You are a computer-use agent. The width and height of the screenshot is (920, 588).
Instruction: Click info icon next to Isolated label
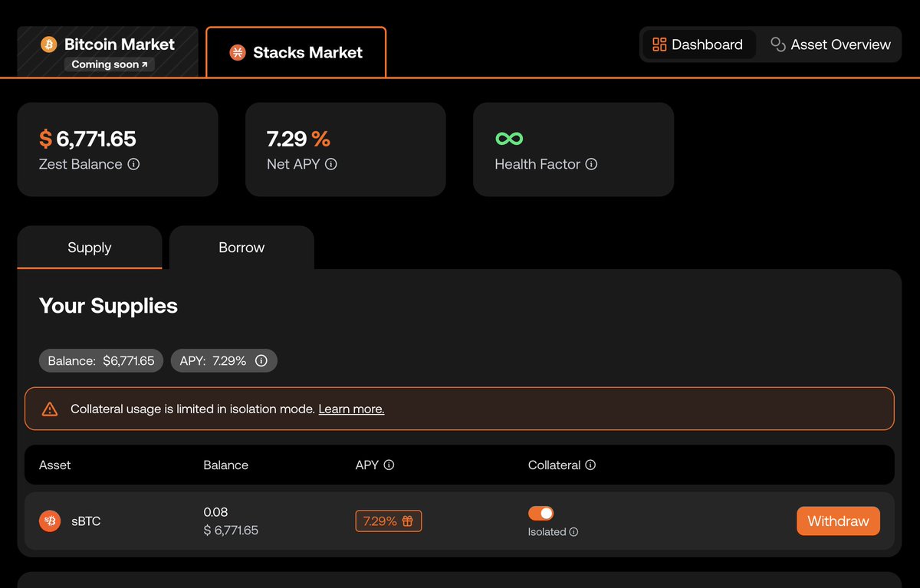click(x=573, y=532)
